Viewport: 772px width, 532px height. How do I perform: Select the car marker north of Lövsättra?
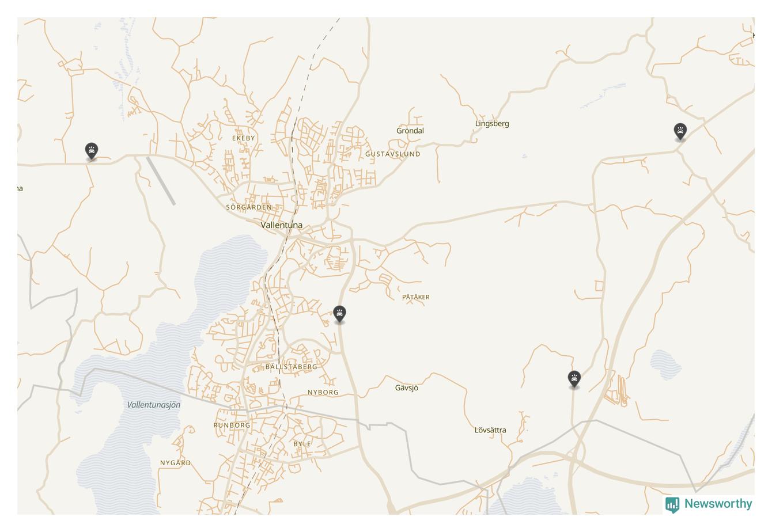point(574,379)
